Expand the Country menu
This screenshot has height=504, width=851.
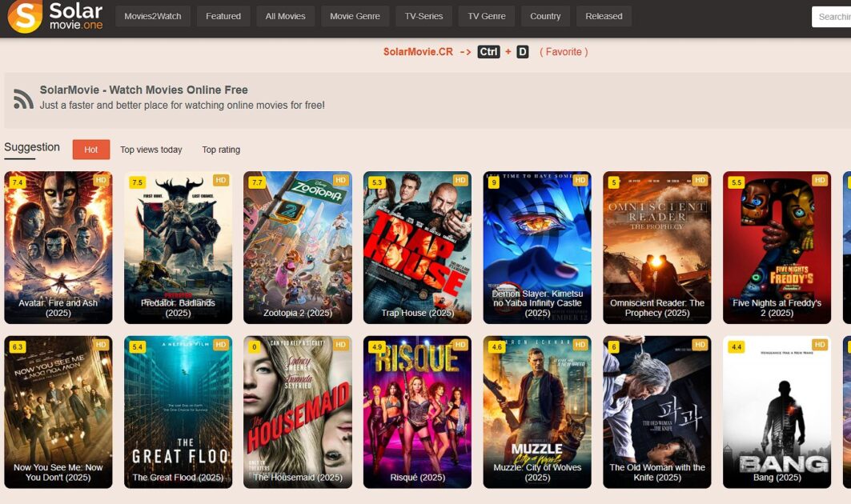coord(545,16)
